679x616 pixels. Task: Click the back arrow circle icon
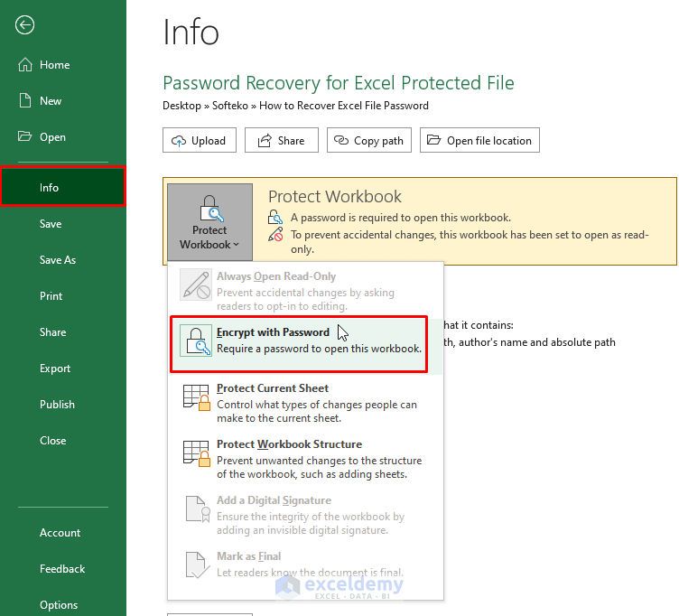click(24, 24)
